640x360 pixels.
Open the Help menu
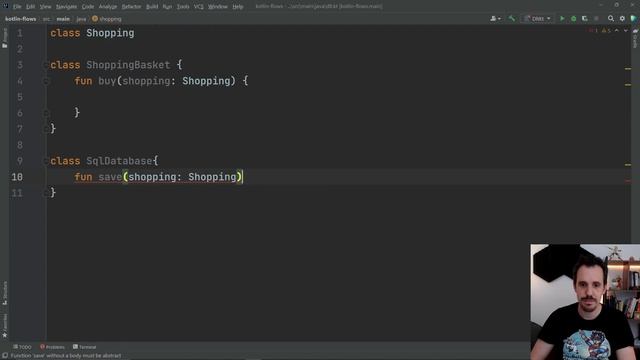238,7
